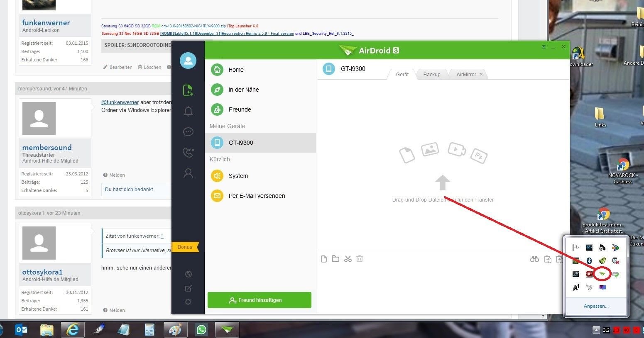Open the AirDroid profile avatar

tap(188, 61)
